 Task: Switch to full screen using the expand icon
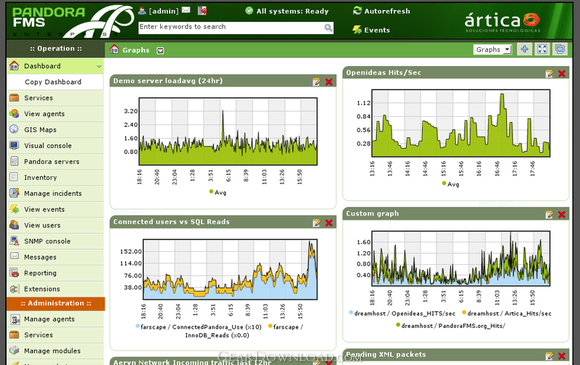click(542, 50)
